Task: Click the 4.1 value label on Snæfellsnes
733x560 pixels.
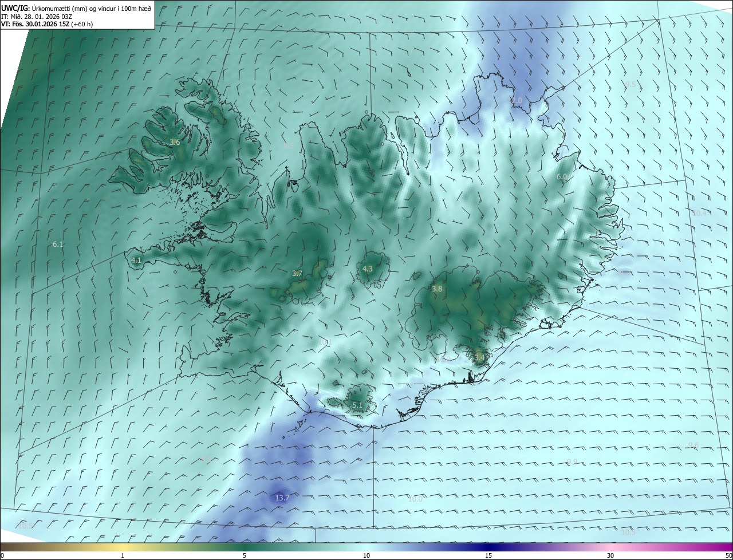Action: pyautogui.click(x=136, y=260)
